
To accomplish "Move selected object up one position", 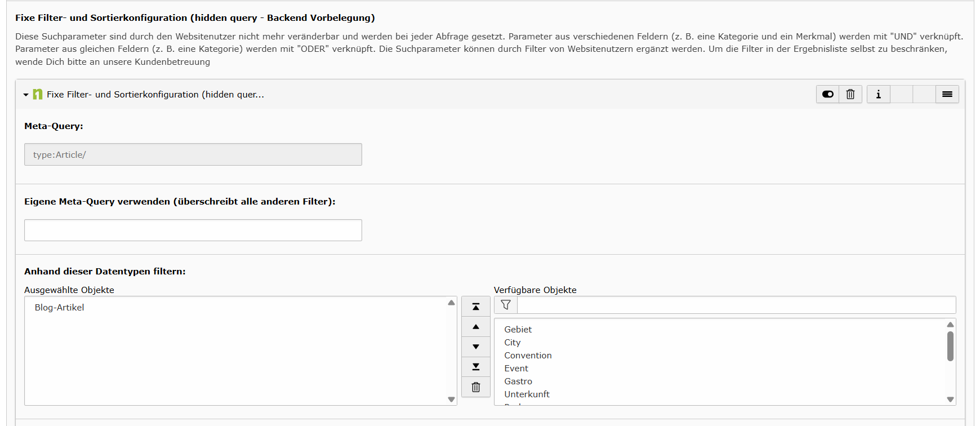I will (x=475, y=327).
